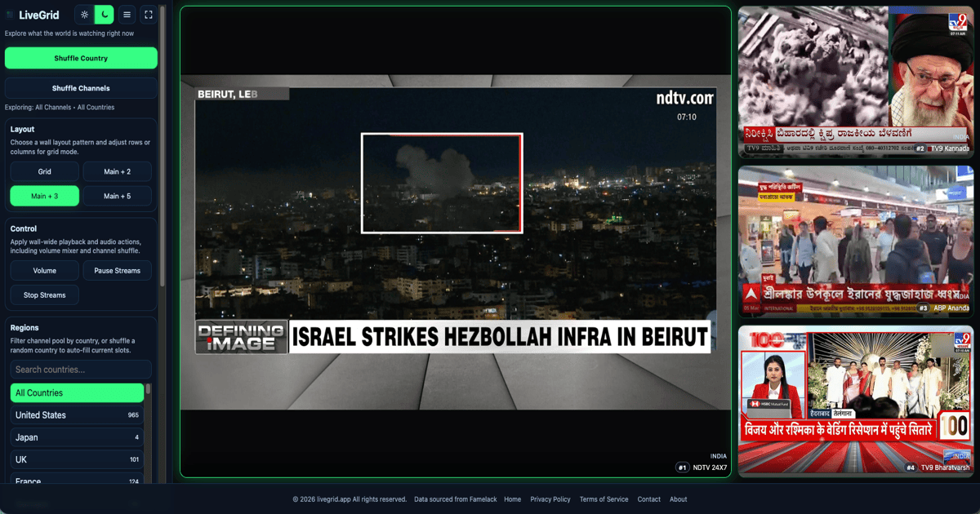Image resolution: width=980 pixels, height=514 pixels.
Task: Switch to light theme sun icon
Action: (x=84, y=15)
